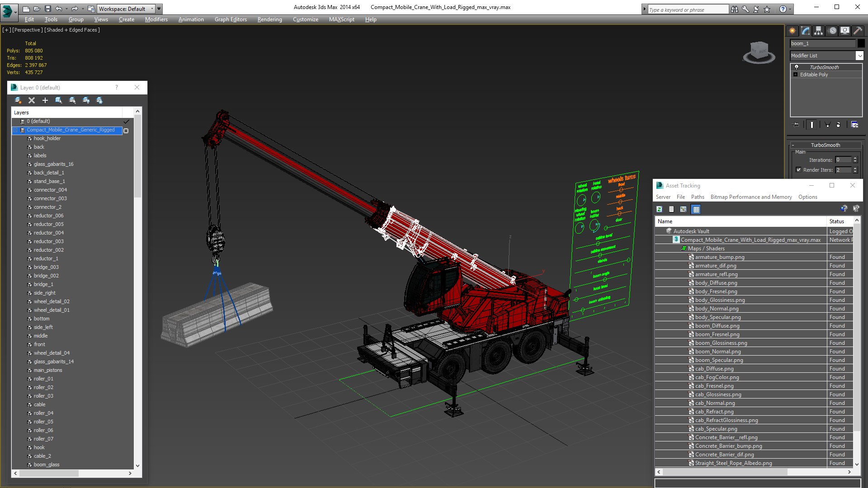Click Make Unique icon in modifier stack

pyautogui.click(x=827, y=124)
